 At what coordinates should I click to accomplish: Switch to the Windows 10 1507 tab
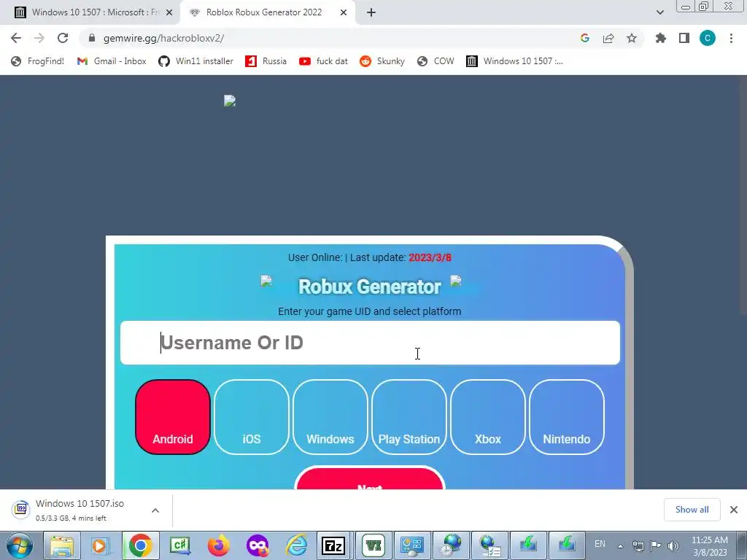(x=90, y=12)
